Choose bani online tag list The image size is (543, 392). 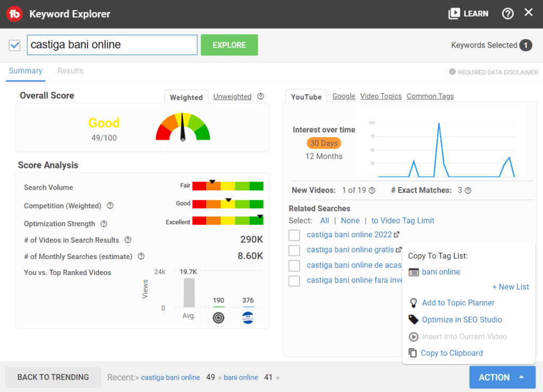[x=441, y=272]
